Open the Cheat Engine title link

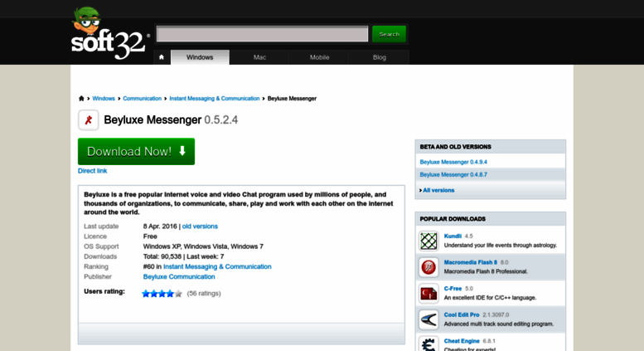tap(462, 341)
